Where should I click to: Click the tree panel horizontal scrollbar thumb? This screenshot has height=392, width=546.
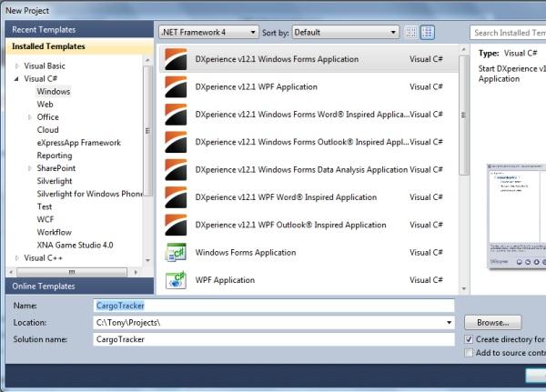point(72,272)
